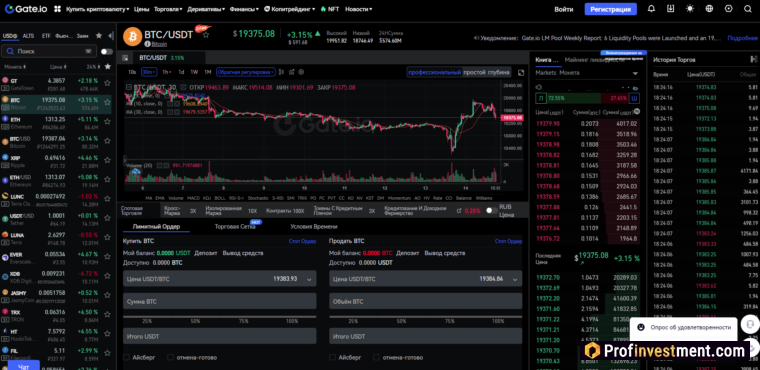Open the header preferences circle icon
Viewport: 760px width, 370px height.
coord(728,9)
